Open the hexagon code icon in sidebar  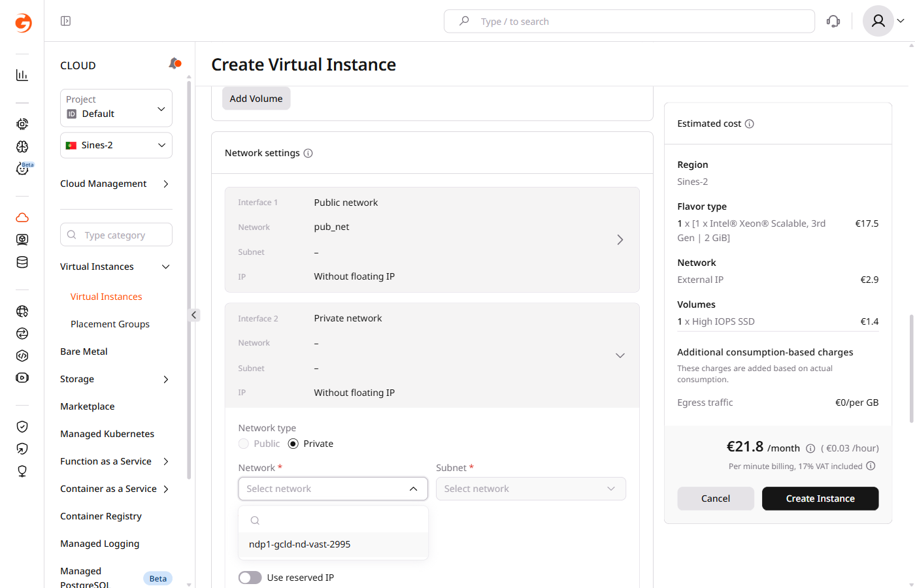pyautogui.click(x=22, y=355)
